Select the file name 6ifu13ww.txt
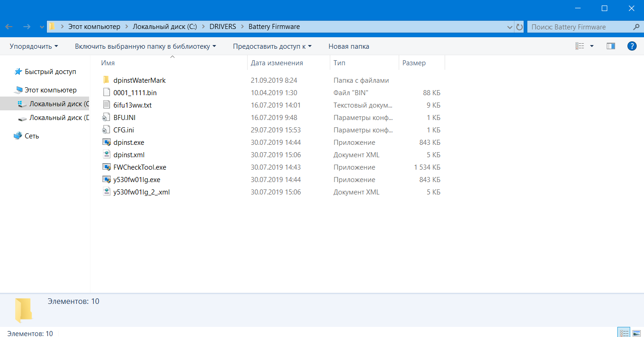This screenshot has width=644, height=337. [132, 105]
